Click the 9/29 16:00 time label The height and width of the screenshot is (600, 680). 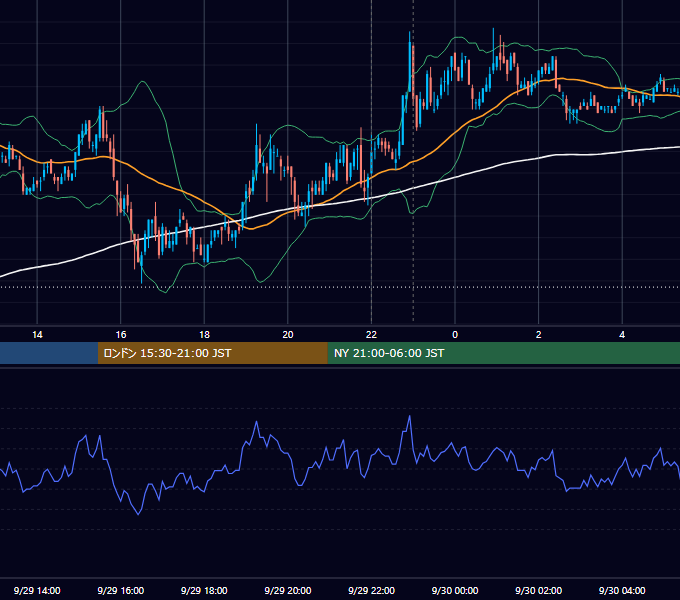point(121,590)
